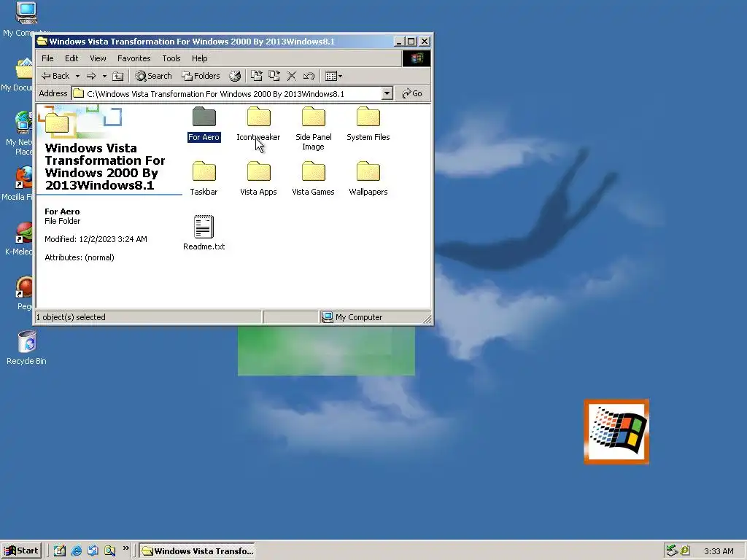Delete selected item with X icon

point(292,76)
